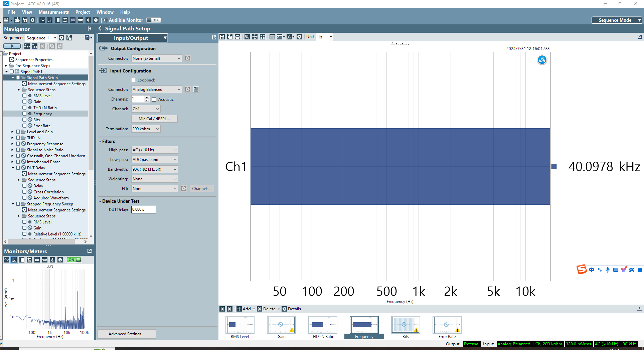The image size is (644, 350).
Task: Open sequence settings gear next to Sequence 1
Action: tap(61, 38)
